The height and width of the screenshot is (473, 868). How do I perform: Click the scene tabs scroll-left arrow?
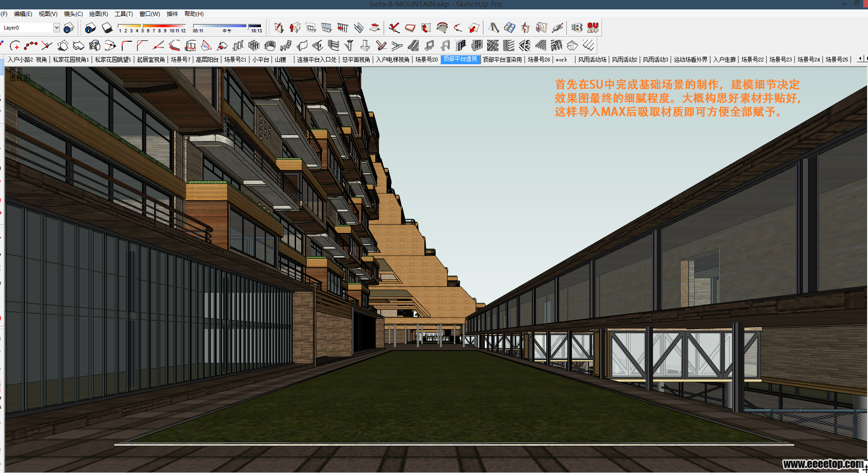click(860, 59)
